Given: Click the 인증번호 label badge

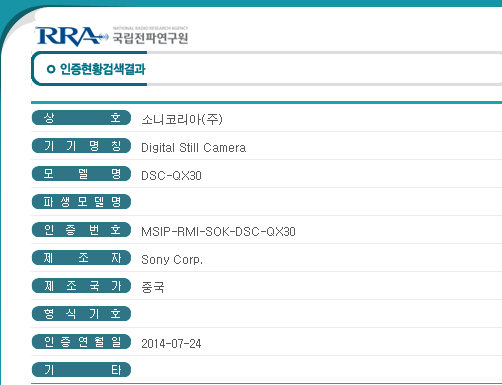Looking at the screenshot, I should click(x=81, y=230).
